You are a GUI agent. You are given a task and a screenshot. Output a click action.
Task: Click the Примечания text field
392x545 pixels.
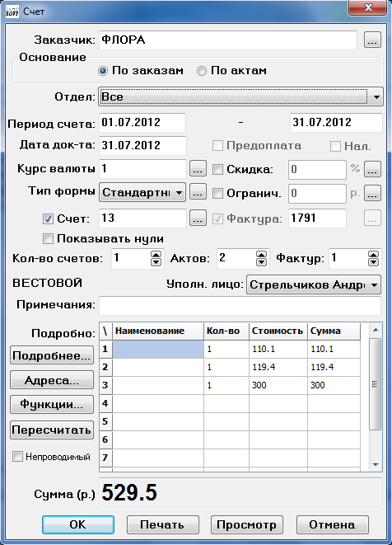tap(240, 306)
